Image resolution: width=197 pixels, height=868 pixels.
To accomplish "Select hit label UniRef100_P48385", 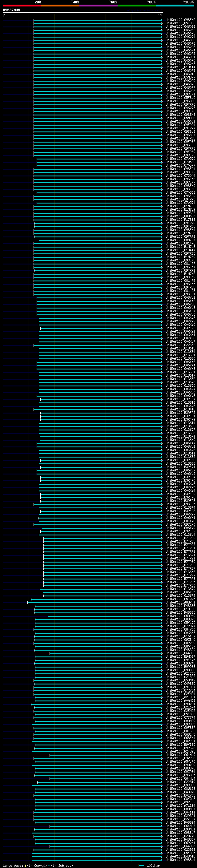I will (x=180, y=612).
